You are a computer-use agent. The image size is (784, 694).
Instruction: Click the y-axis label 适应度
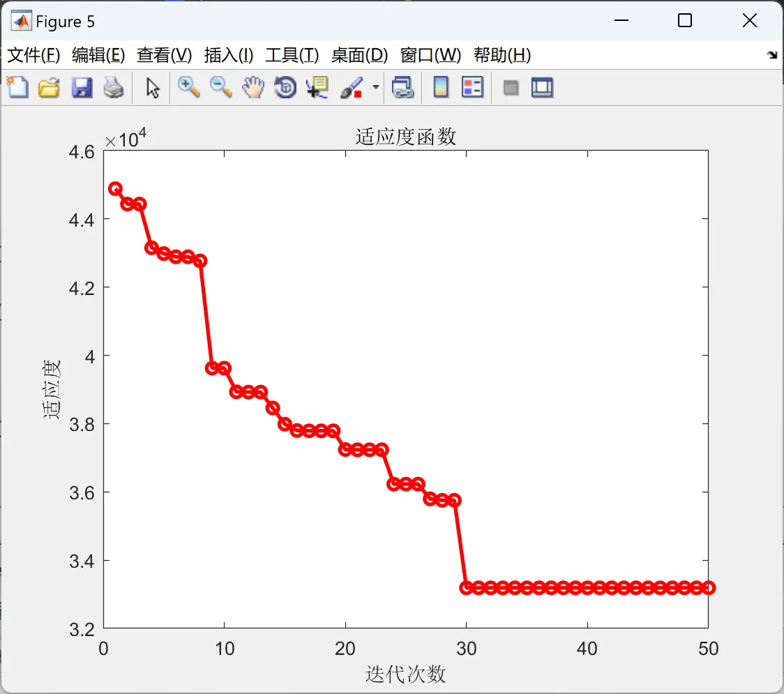tap(51, 389)
